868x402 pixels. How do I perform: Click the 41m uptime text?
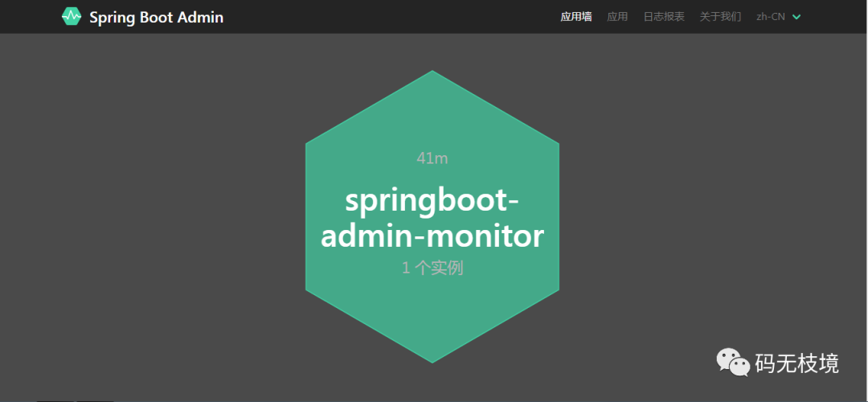click(432, 158)
